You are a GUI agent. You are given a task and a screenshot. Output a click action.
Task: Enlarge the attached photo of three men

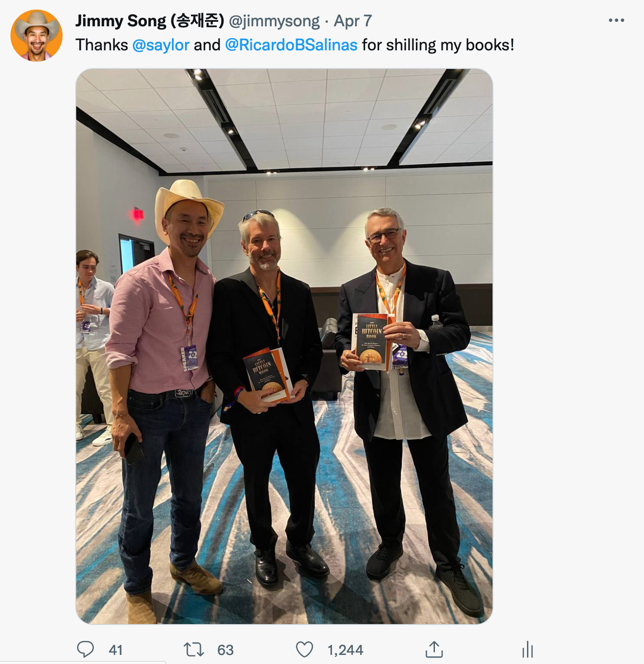tap(284, 347)
